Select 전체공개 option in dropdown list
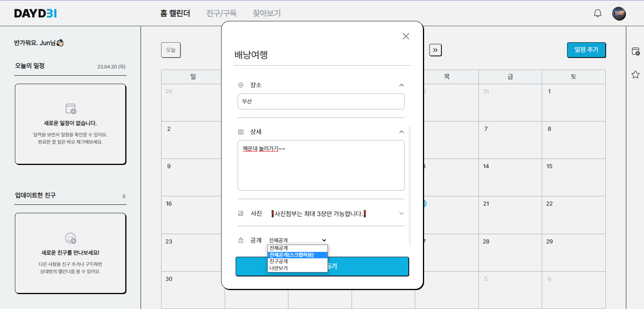Image resolution: width=644 pixels, height=309 pixels. [x=298, y=248]
